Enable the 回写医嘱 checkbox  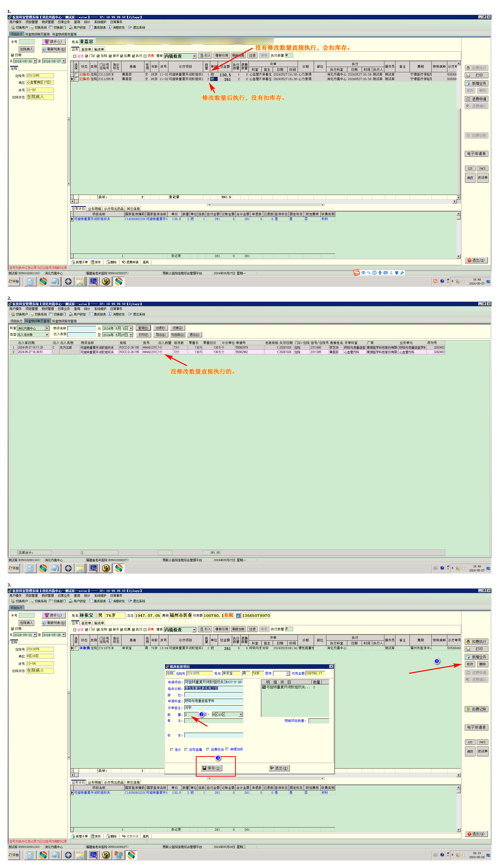(x=186, y=750)
